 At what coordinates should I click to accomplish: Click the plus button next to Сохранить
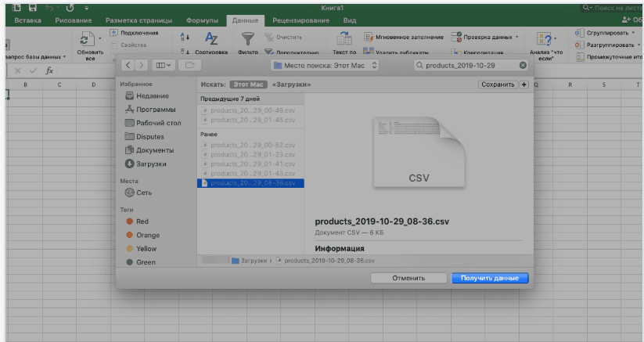[523, 85]
